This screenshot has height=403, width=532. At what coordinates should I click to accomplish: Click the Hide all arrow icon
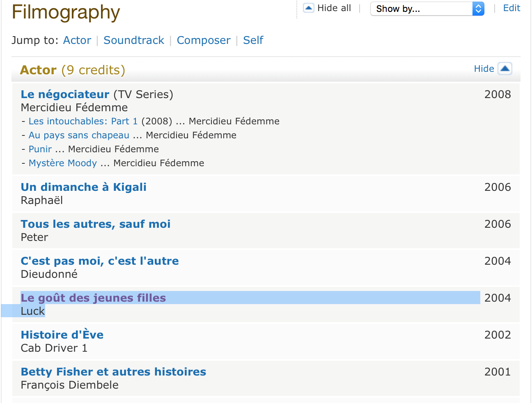click(309, 8)
